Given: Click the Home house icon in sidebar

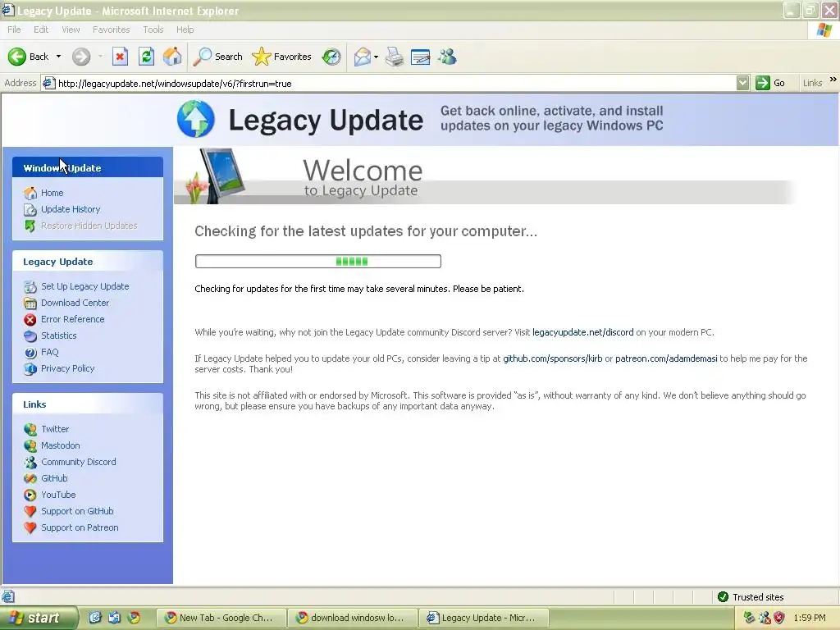Looking at the screenshot, I should point(30,193).
